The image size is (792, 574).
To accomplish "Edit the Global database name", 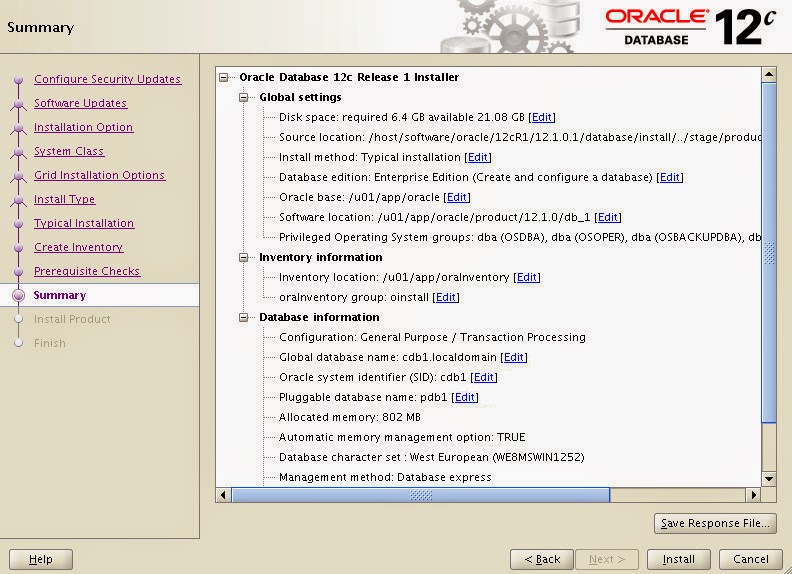I will (514, 357).
